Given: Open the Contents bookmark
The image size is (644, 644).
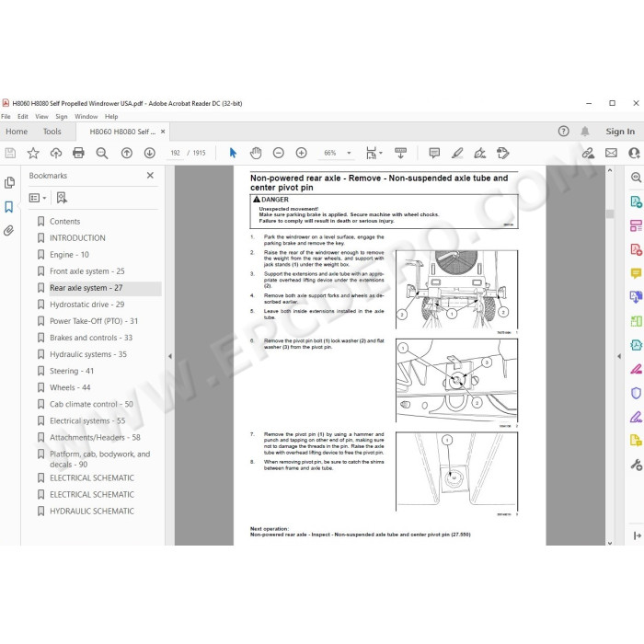Looking at the screenshot, I should 65,222.
